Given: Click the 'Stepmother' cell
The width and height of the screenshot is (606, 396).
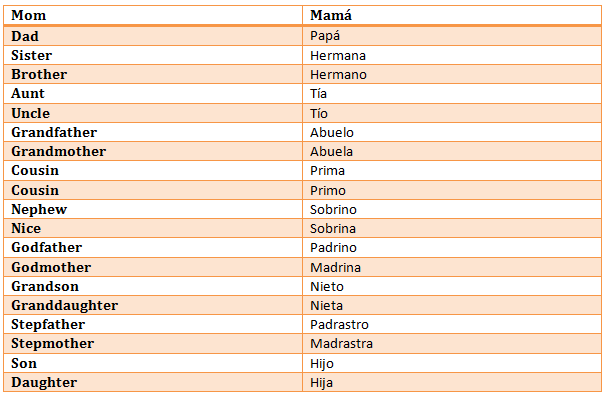Looking at the screenshot, I should tap(153, 343).
